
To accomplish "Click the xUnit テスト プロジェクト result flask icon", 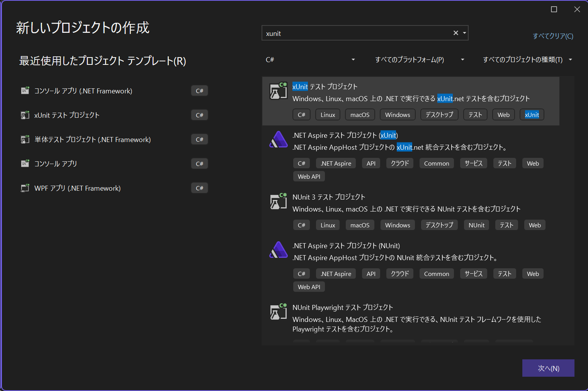I will point(278,91).
